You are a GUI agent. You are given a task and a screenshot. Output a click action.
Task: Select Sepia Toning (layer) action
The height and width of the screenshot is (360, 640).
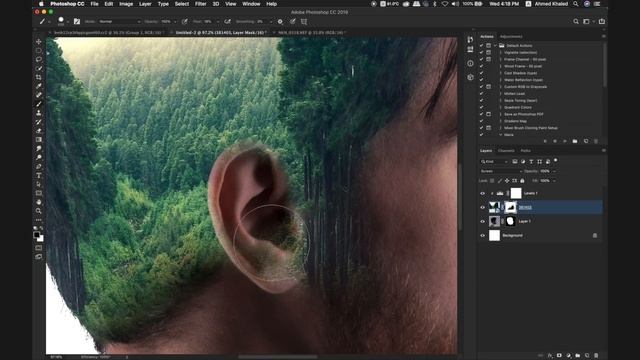pos(520,100)
